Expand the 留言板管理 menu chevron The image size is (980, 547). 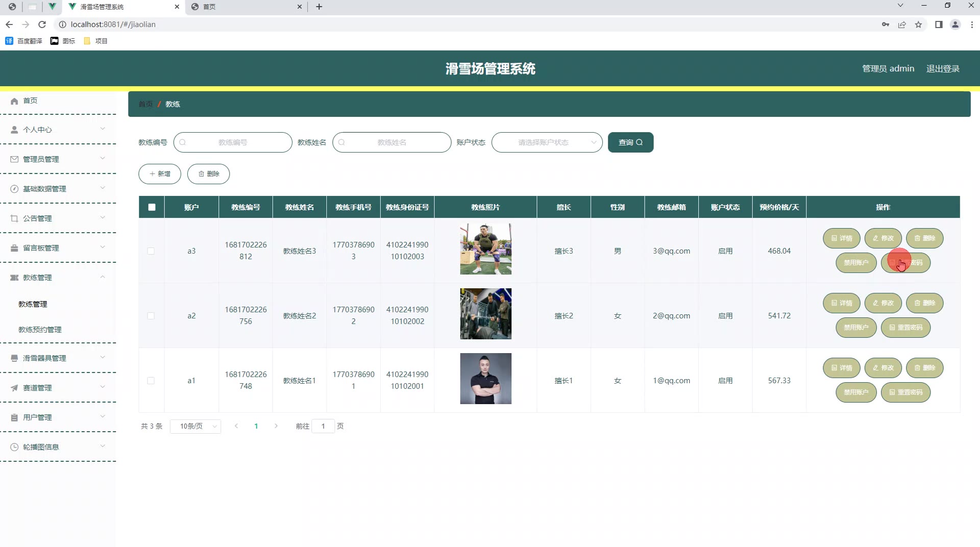click(x=103, y=247)
